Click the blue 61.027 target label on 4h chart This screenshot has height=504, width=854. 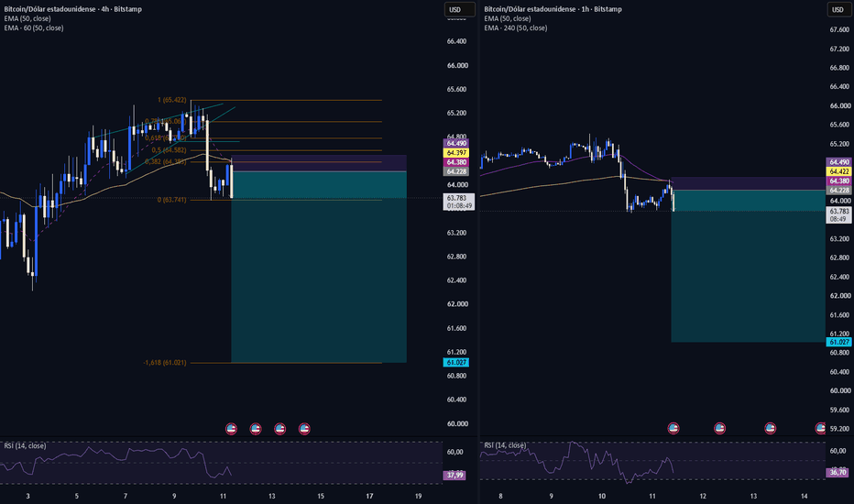[456, 362]
